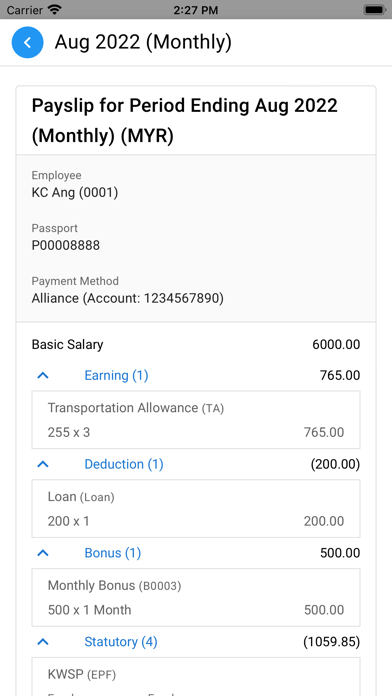This screenshot has height=696, width=392.
Task: Collapse the Statutory section chevron
Action: click(43, 642)
